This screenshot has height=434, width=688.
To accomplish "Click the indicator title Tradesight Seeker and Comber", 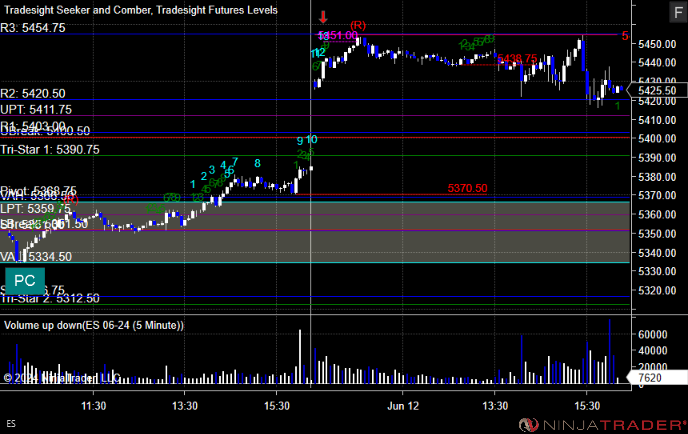I will coord(78,10).
